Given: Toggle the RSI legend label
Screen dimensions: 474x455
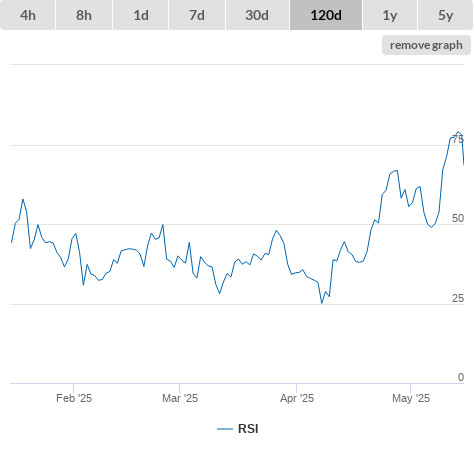Looking at the screenshot, I should coord(248,429).
